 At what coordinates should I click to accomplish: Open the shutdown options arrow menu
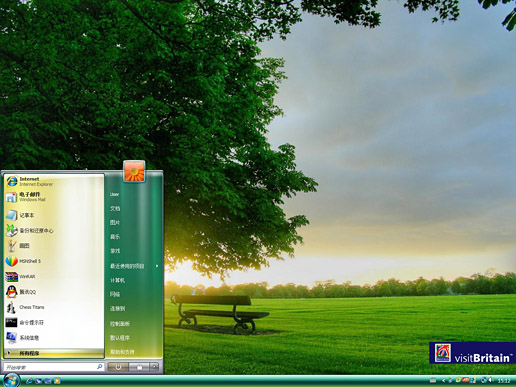154,367
